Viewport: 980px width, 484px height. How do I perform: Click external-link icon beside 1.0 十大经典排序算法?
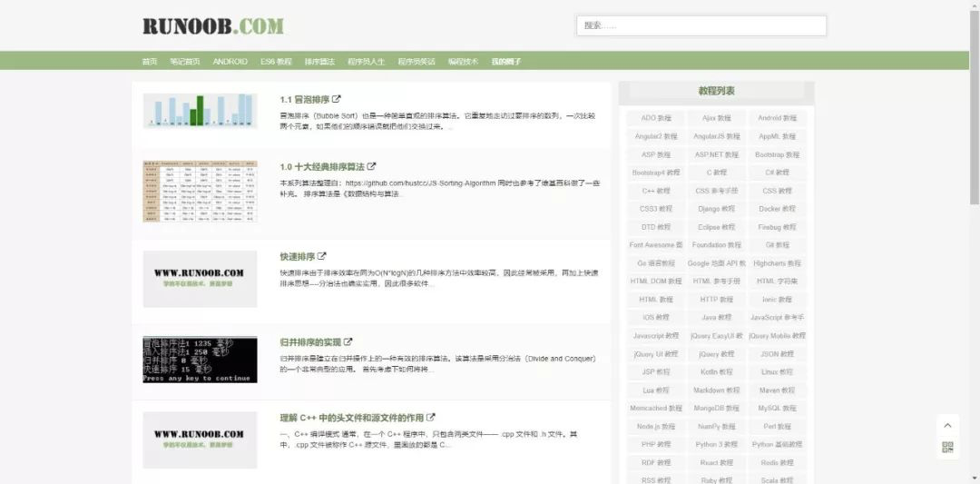371,166
